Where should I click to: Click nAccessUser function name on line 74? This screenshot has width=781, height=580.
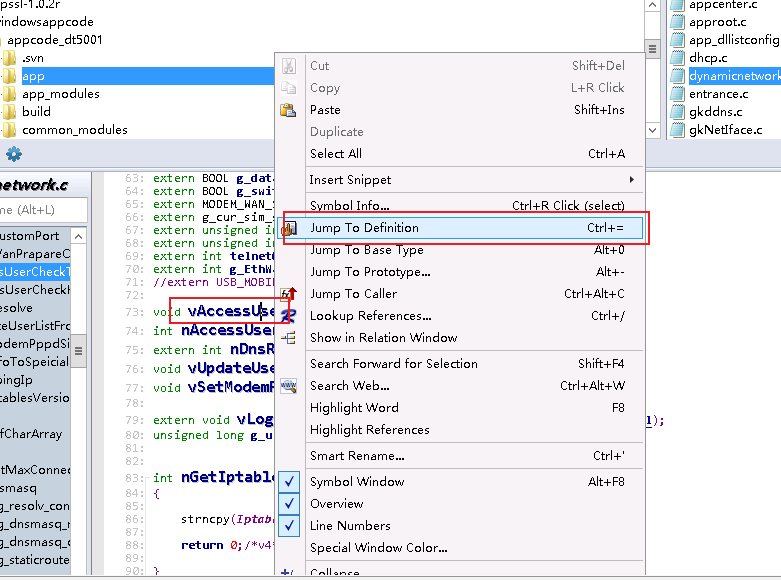(228, 330)
